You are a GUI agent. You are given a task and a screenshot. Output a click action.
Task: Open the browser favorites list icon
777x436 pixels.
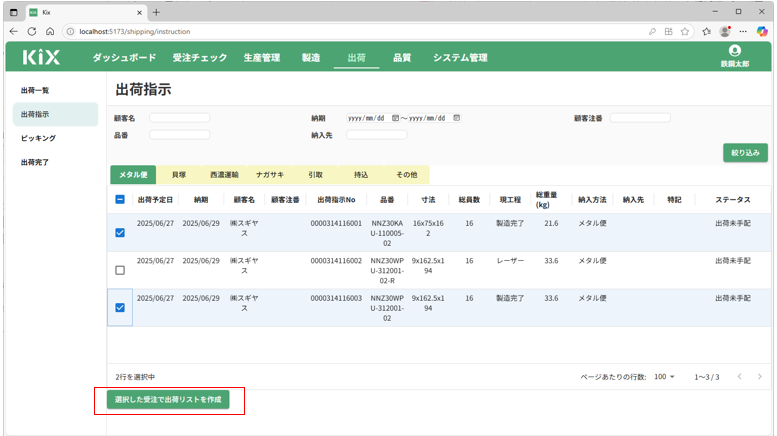[x=707, y=31]
